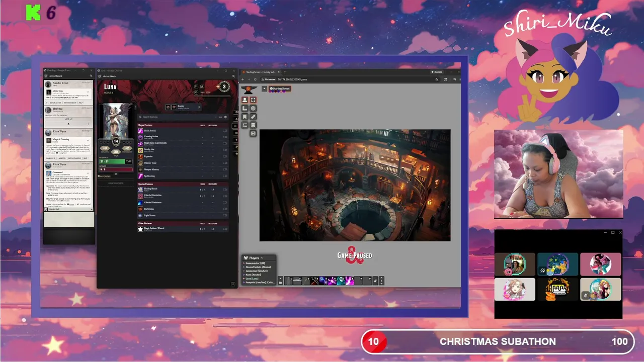This screenshot has width=644, height=362.
Task: Click the BONUS ACTION tag on Misty Step card
Action: (x=56, y=103)
